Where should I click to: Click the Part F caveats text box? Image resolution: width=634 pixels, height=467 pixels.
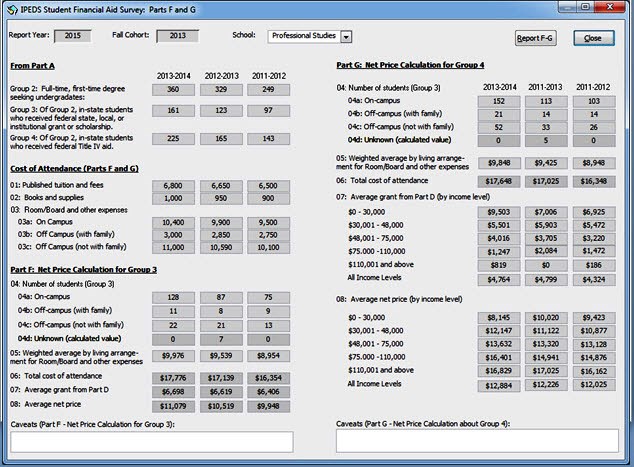(x=152, y=442)
